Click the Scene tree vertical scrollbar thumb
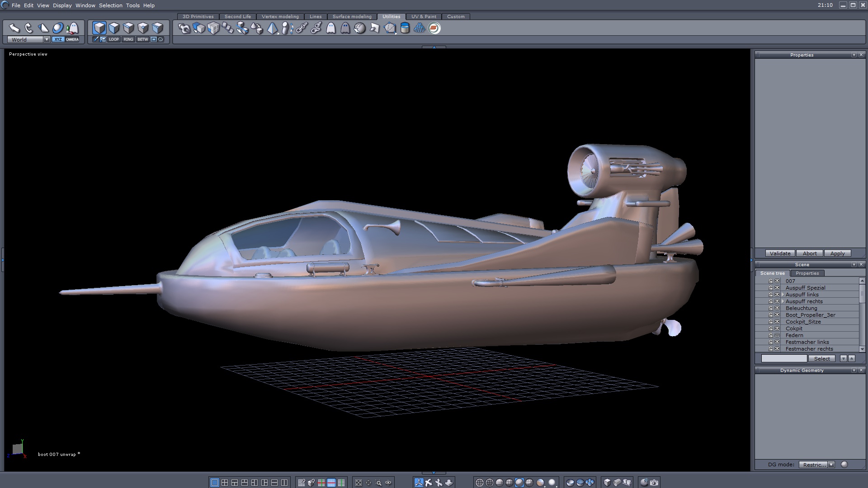868x488 pixels. click(862, 294)
